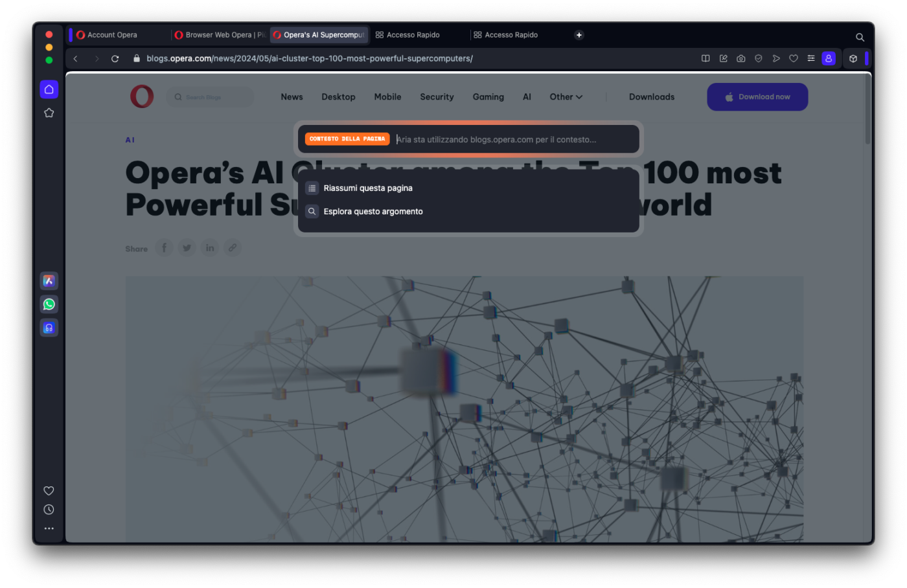
Task: Open the extensions cube icon
Action: (x=853, y=58)
